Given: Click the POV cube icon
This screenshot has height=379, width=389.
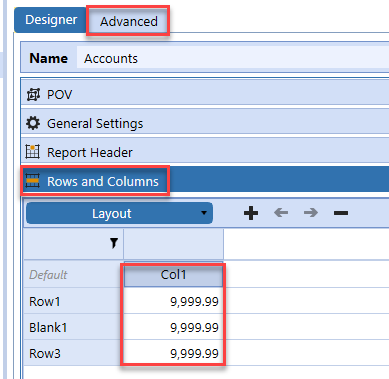Looking at the screenshot, I should coord(33,95).
